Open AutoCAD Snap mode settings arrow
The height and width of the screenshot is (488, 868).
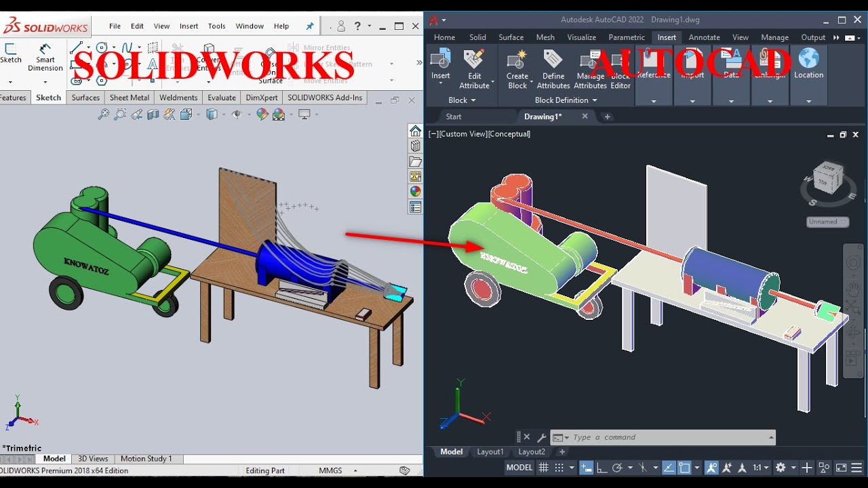coord(572,468)
